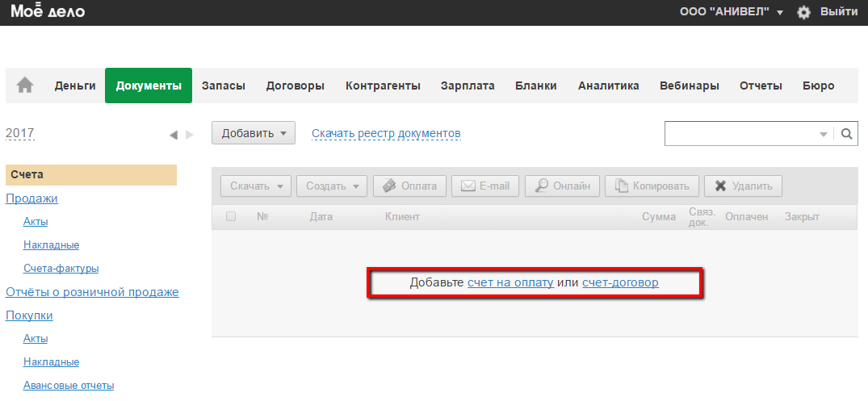Open the Скачать dropdown in toolbar
The width and height of the screenshot is (868, 401).
click(256, 186)
